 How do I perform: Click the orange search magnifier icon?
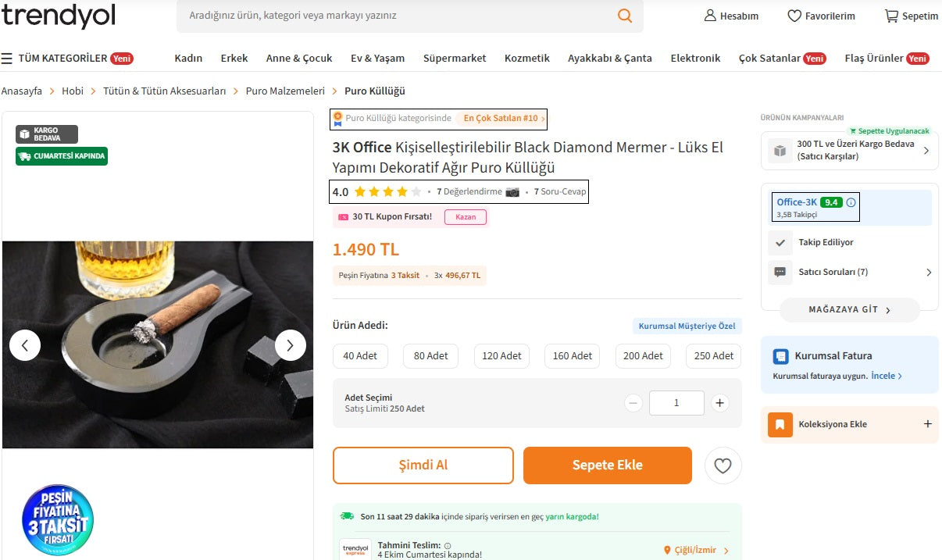click(624, 16)
